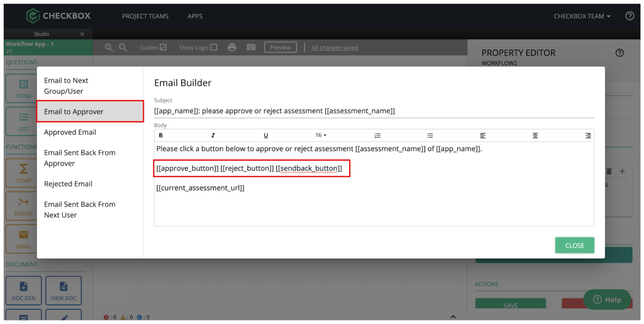
Task: Click the zoom out magnifier icon
Action: (x=123, y=47)
